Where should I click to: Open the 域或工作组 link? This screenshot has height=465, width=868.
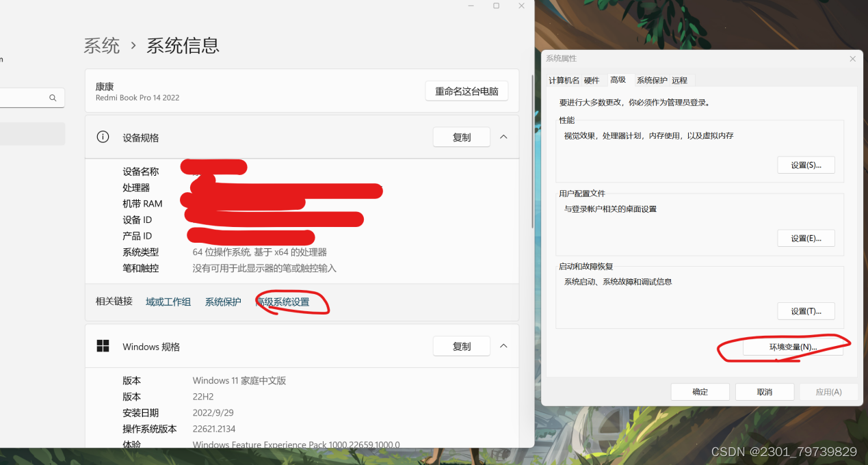click(168, 302)
